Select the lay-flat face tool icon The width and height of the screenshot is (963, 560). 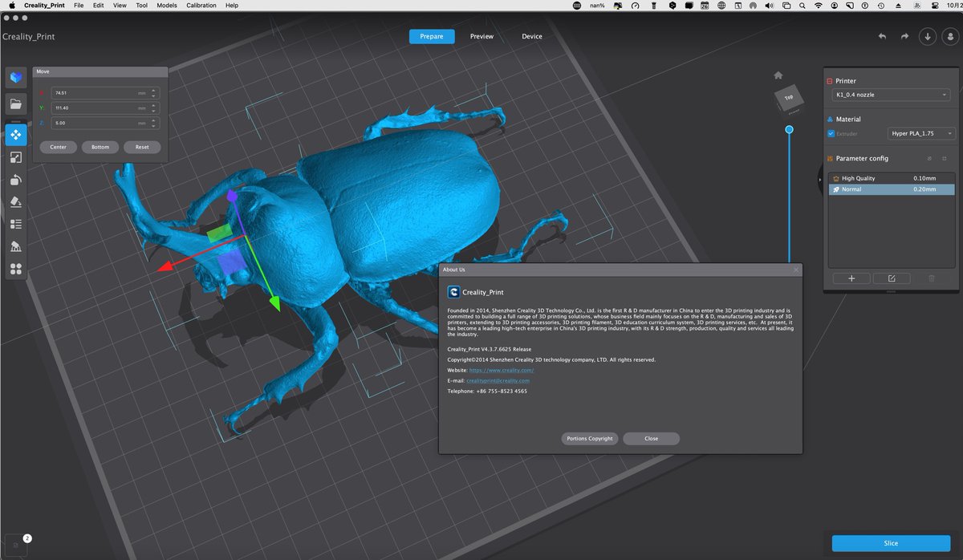click(15, 202)
